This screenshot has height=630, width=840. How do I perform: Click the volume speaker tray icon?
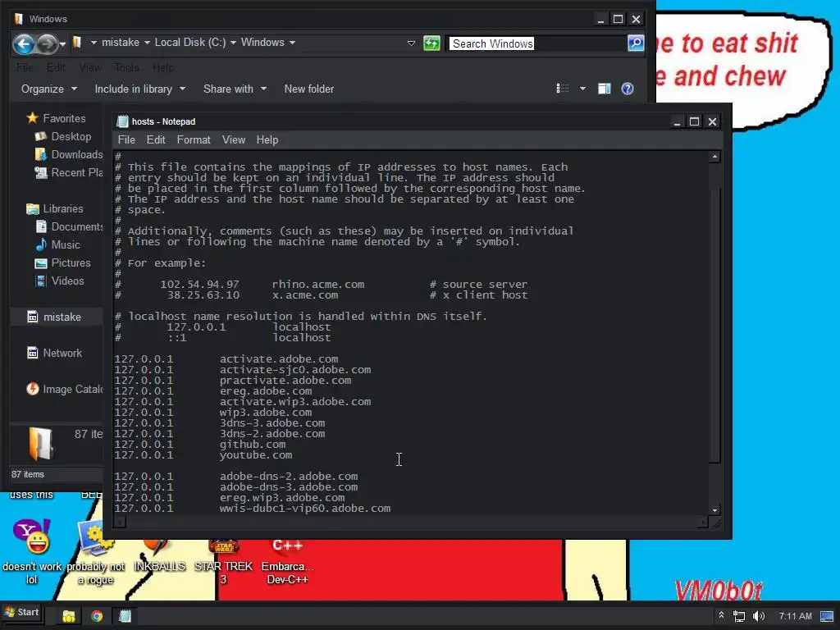[758, 616]
